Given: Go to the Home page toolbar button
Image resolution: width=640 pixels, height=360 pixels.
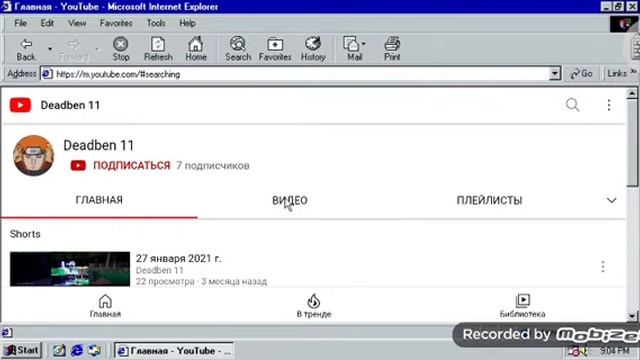Looking at the screenshot, I should click(196, 49).
